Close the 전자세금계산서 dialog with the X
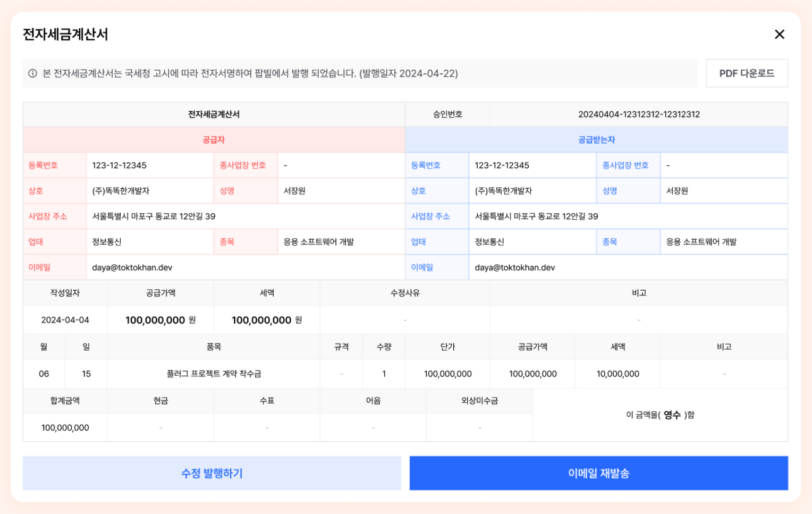 [779, 35]
